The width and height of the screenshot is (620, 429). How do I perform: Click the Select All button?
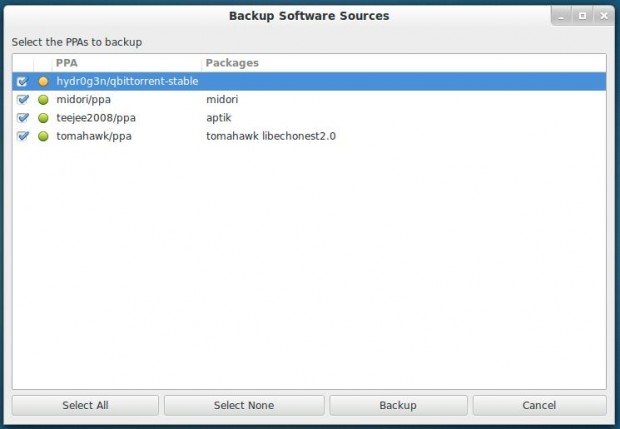[x=85, y=405]
